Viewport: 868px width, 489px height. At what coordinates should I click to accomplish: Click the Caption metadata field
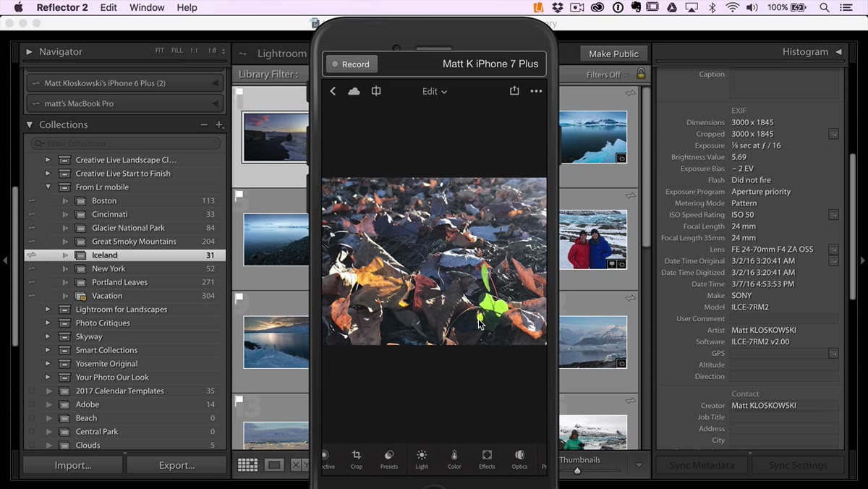click(x=785, y=83)
